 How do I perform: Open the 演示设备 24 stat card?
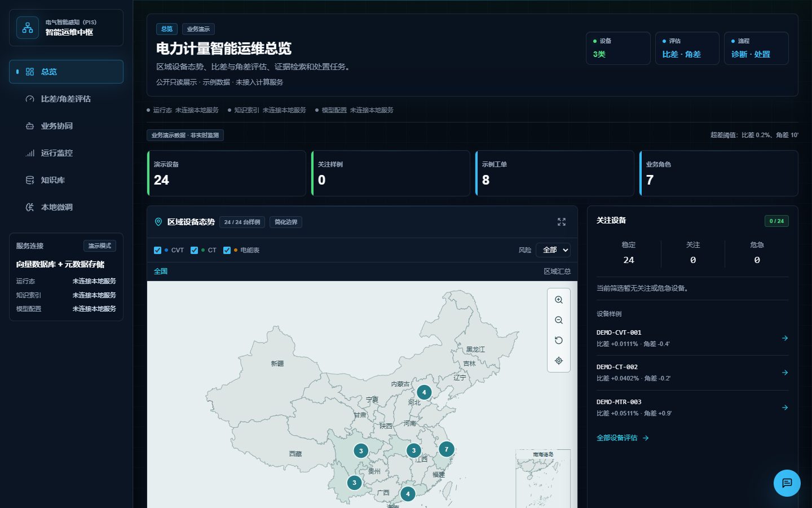coord(226,173)
